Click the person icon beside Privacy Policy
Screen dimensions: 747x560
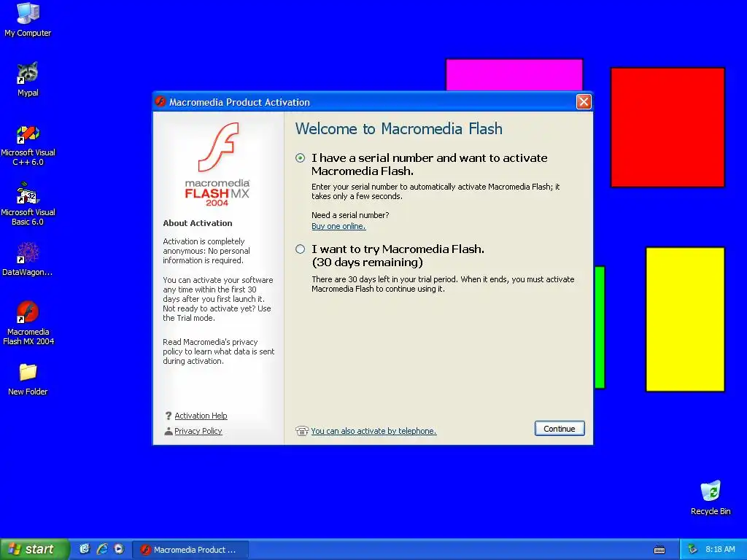click(169, 431)
